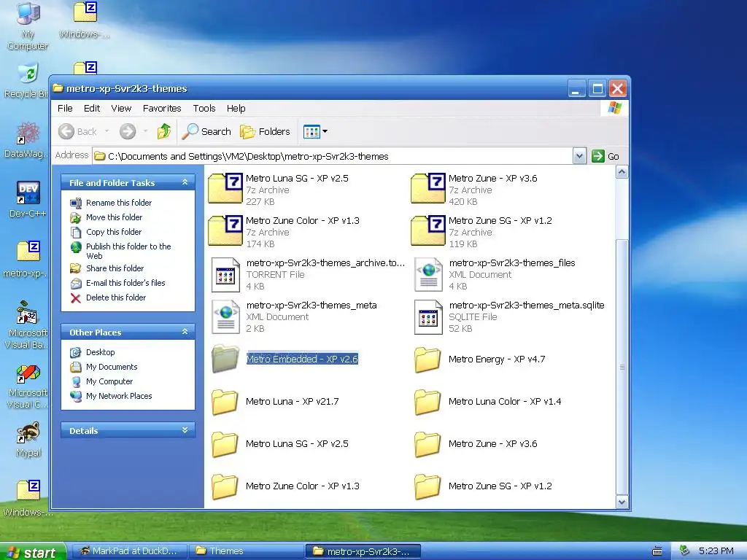Click Delete this folder
The width and height of the screenshot is (747, 560).
(116, 297)
